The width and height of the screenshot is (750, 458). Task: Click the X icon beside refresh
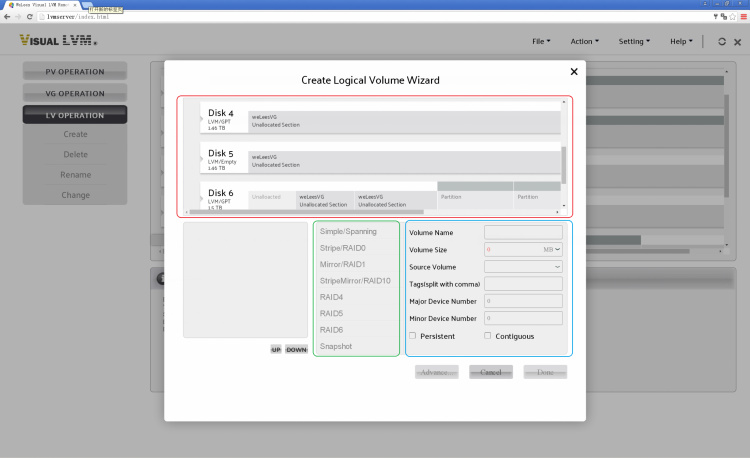[737, 42]
